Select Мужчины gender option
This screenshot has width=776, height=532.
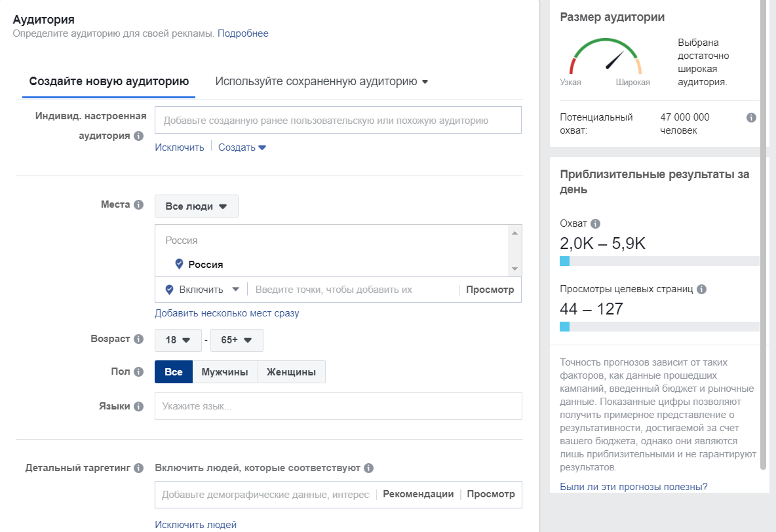[225, 372]
